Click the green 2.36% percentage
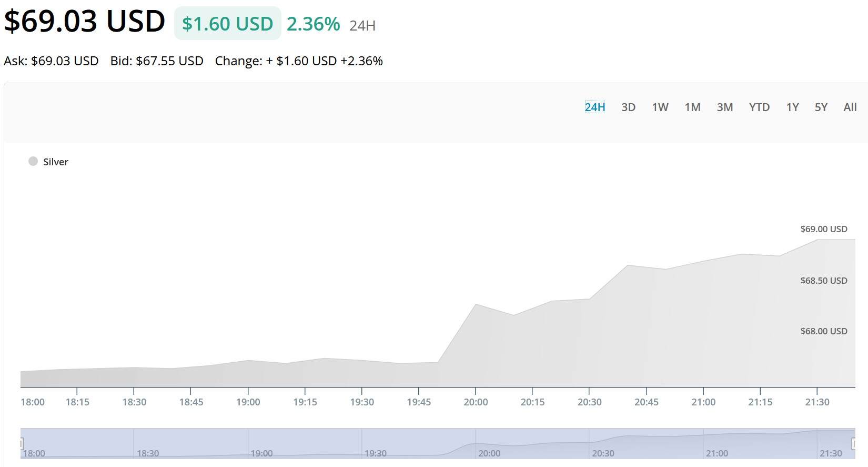868x467 pixels. pyautogui.click(x=314, y=24)
